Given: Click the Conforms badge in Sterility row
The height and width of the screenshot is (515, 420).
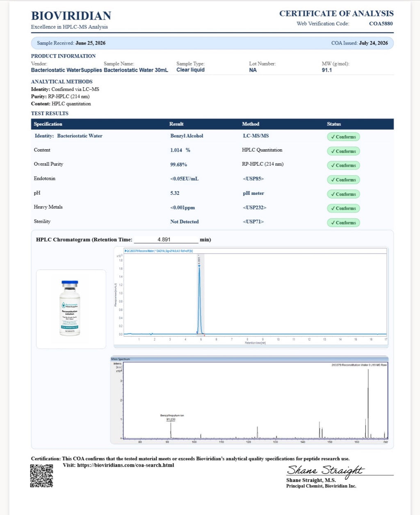Looking at the screenshot, I should [x=344, y=223].
